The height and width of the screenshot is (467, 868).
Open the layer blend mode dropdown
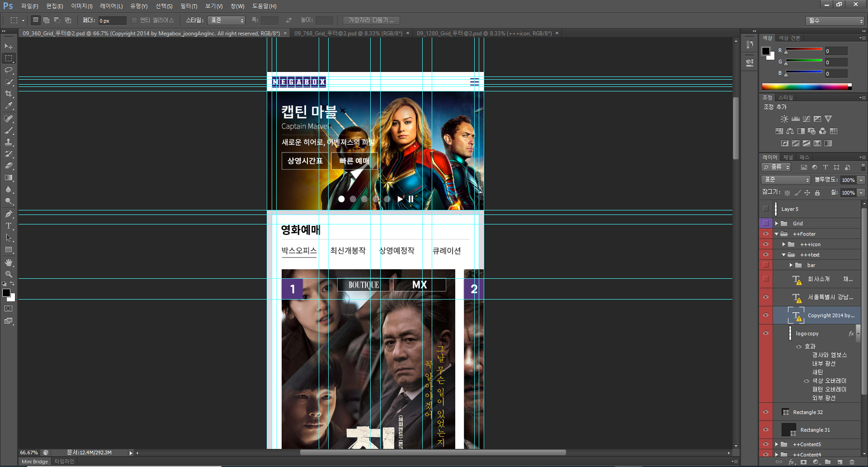coord(786,180)
